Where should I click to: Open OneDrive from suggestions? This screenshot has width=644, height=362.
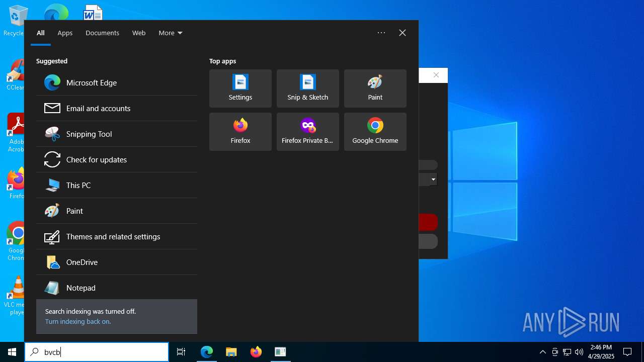tap(117, 262)
